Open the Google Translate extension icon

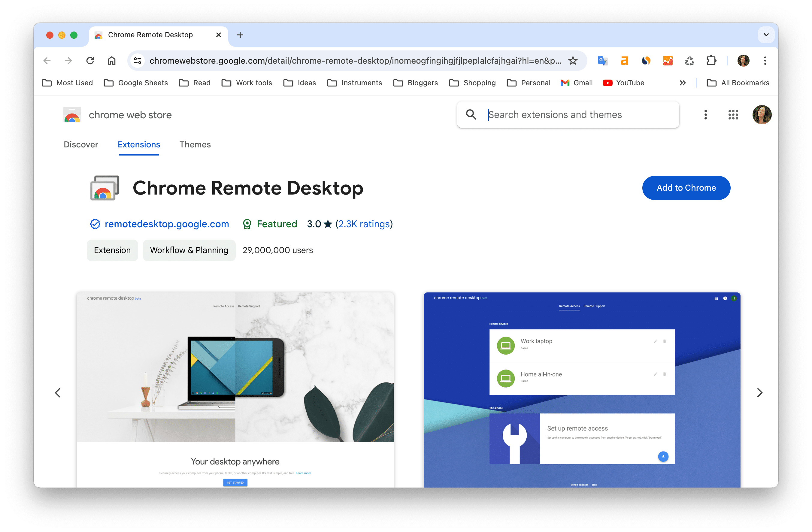[x=602, y=61]
